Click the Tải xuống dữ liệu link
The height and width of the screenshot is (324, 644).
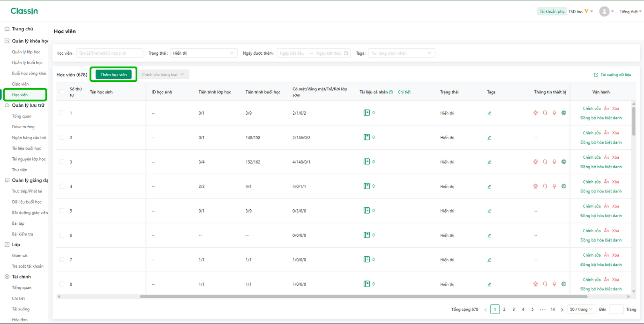click(x=613, y=75)
